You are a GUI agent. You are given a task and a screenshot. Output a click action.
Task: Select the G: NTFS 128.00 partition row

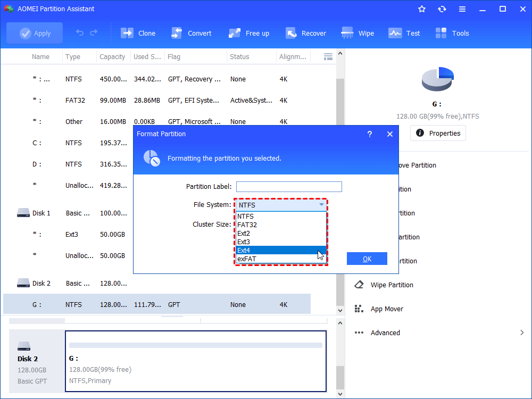[x=157, y=304]
